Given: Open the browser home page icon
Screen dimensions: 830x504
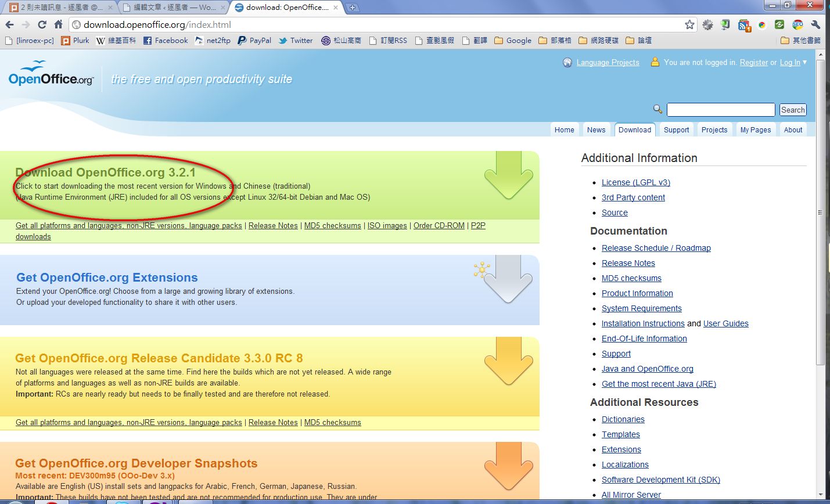Looking at the screenshot, I should [58, 24].
